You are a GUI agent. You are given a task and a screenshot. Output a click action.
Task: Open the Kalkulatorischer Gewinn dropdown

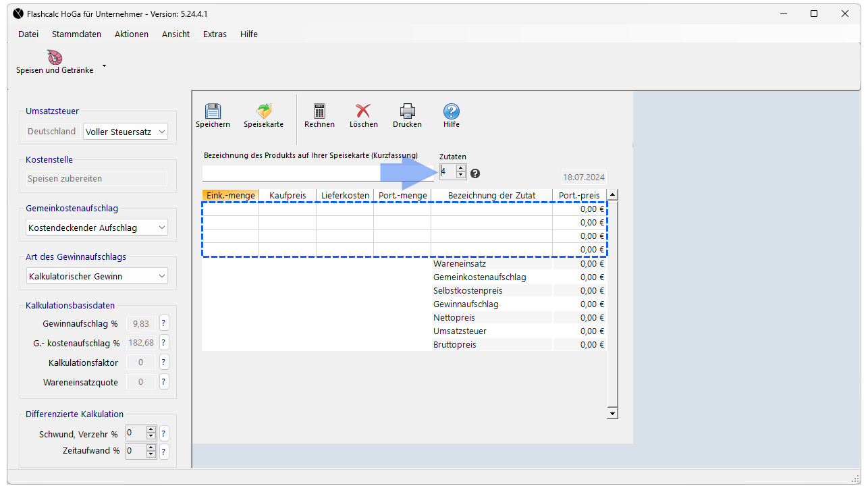coord(97,276)
